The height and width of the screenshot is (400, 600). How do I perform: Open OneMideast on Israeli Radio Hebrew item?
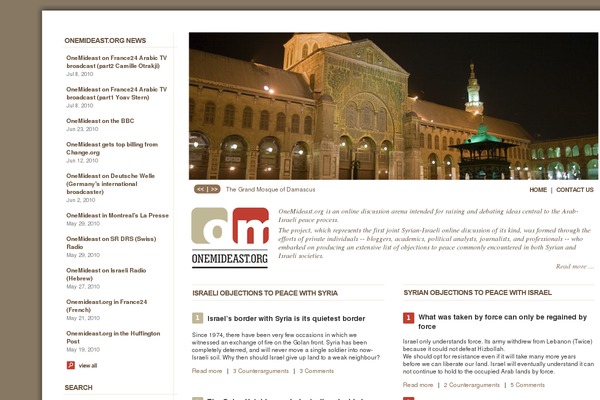click(106, 274)
